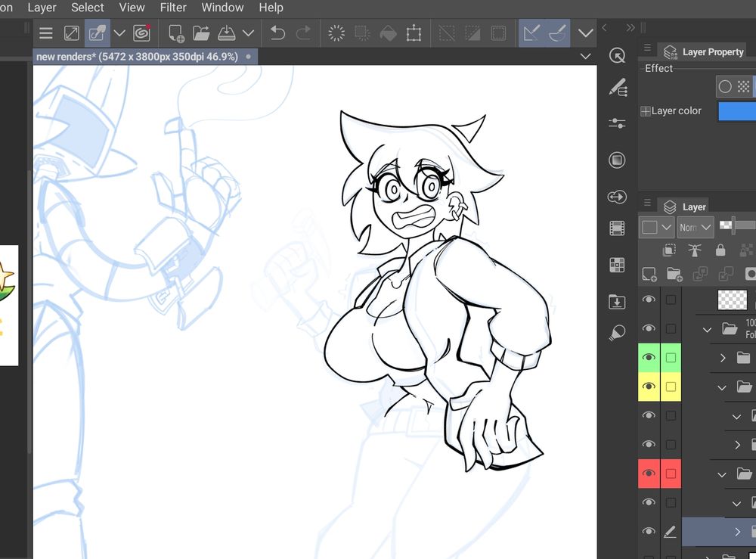The height and width of the screenshot is (559, 756).
Task: Open the light bulb info icon
Action: click(x=617, y=333)
